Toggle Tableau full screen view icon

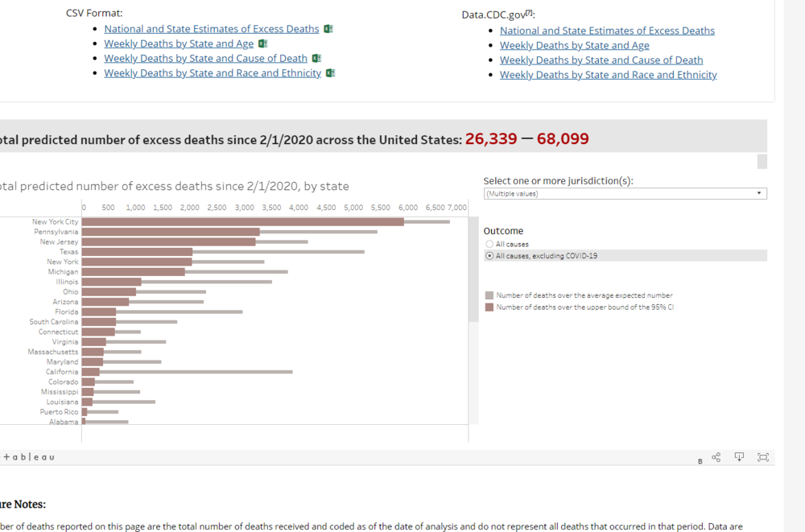point(763,457)
